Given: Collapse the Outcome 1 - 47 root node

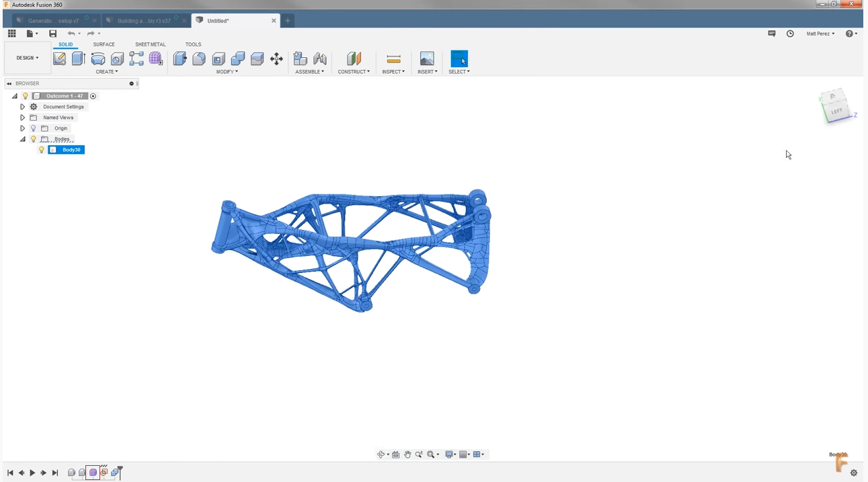Looking at the screenshot, I should click(15, 96).
